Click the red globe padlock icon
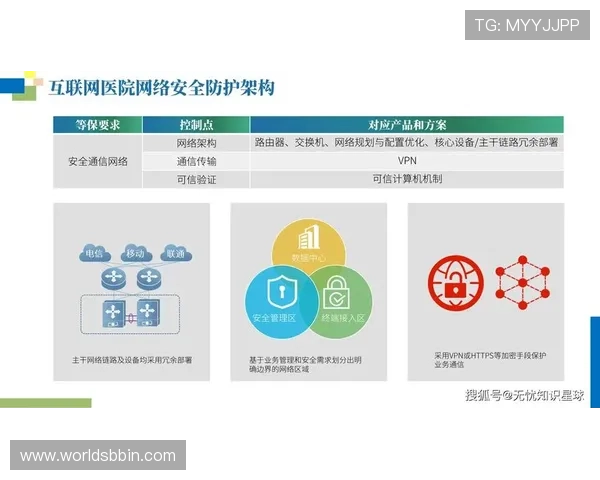The height and width of the screenshot is (480, 600). 455,283
